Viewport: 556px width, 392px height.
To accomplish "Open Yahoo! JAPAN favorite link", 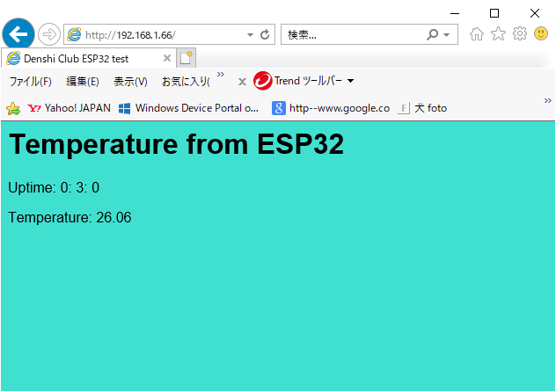I will coord(69,108).
